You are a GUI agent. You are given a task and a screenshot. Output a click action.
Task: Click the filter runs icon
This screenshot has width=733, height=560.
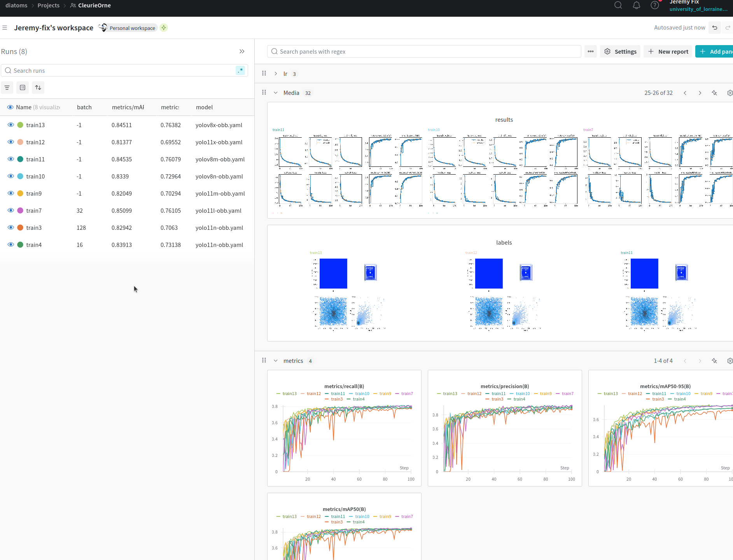[x=7, y=87]
